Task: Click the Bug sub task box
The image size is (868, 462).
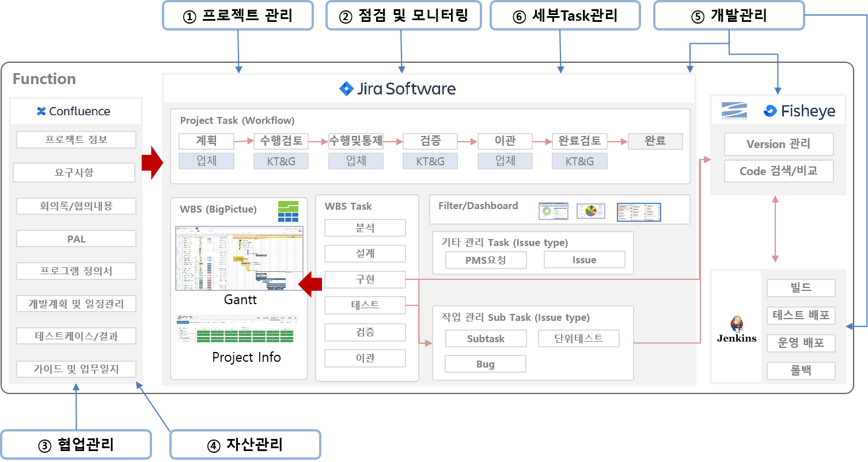Action: tap(486, 364)
